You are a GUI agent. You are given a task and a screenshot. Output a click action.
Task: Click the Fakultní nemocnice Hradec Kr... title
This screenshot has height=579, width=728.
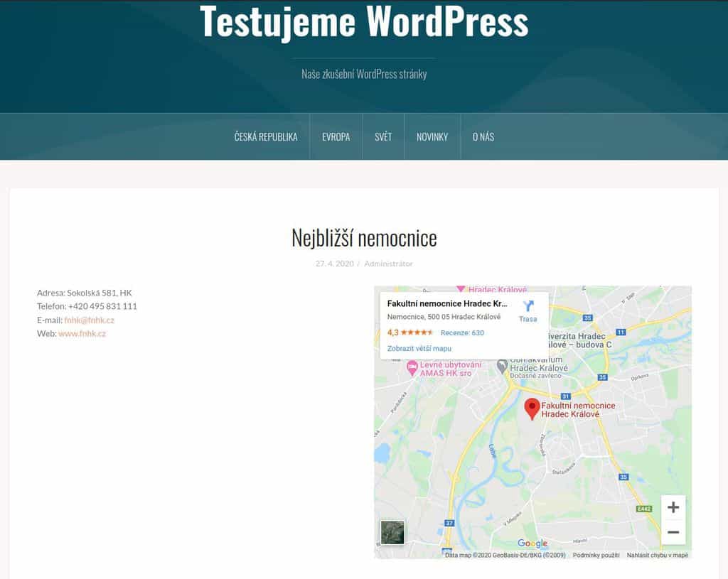coord(447,304)
